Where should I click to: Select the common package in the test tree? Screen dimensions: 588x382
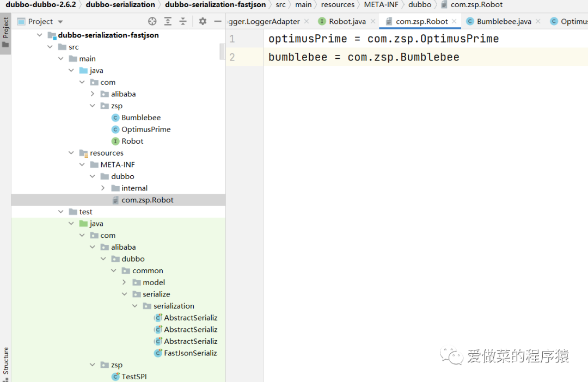point(148,270)
